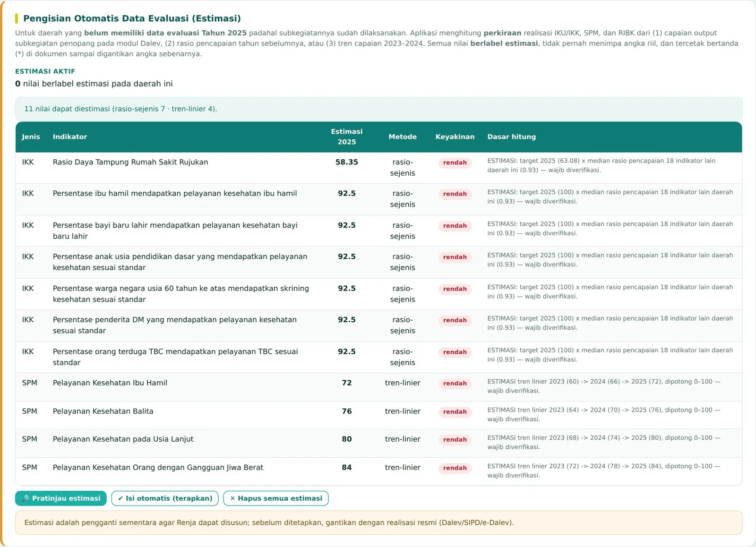The width and height of the screenshot is (756, 547).
Task: Click the Pratinjau estimasi button
Action: click(x=61, y=498)
